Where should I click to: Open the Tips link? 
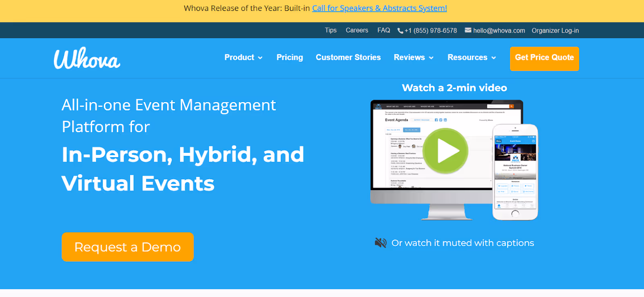(331, 30)
